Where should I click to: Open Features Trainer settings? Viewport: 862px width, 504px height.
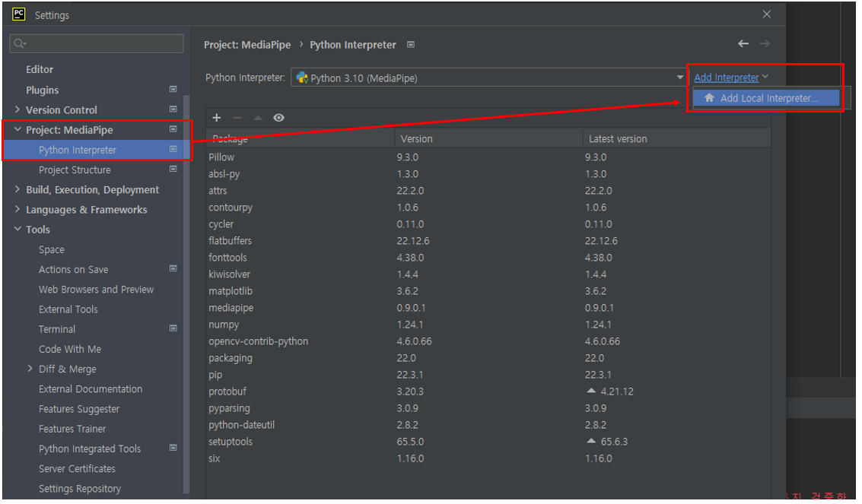click(x=72, y=429)
